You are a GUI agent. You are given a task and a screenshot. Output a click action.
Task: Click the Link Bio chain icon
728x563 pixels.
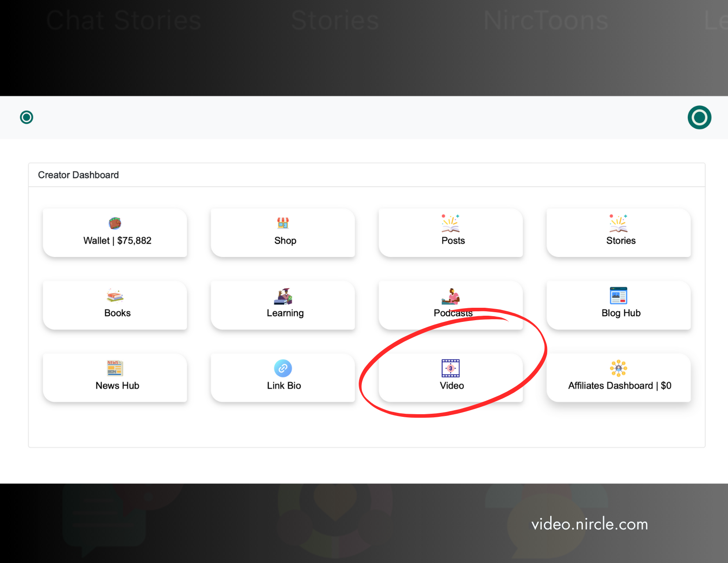(x=283, y=368)
